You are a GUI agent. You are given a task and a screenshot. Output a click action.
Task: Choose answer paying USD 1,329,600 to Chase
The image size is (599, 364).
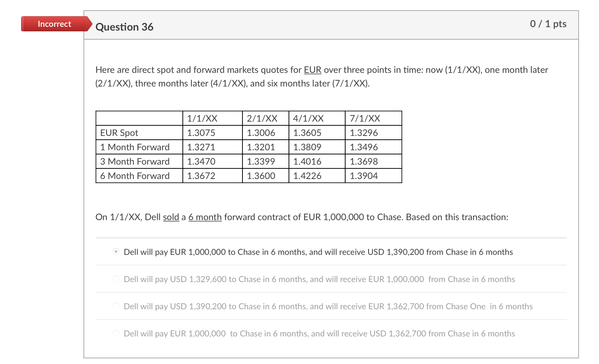[x=116, y=278]
